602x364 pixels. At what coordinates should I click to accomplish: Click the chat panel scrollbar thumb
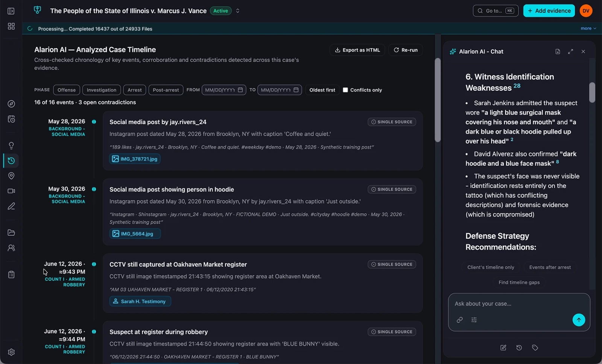[592, 93]
